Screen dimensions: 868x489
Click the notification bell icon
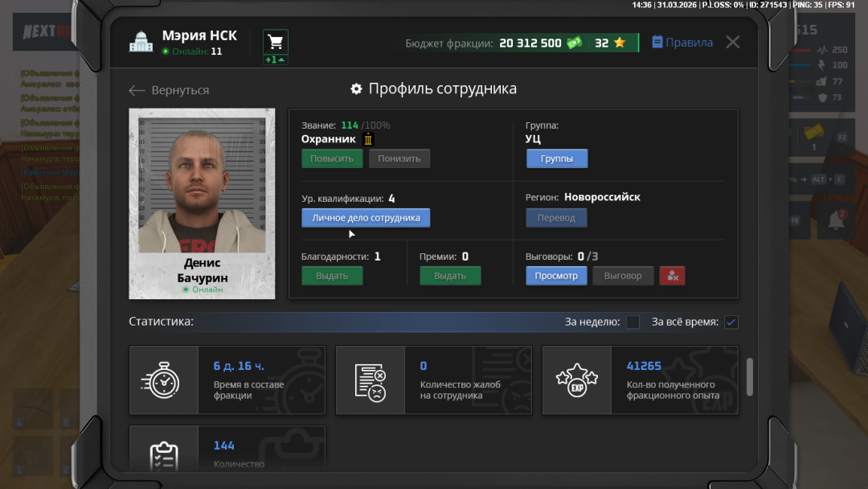(836, 222)
